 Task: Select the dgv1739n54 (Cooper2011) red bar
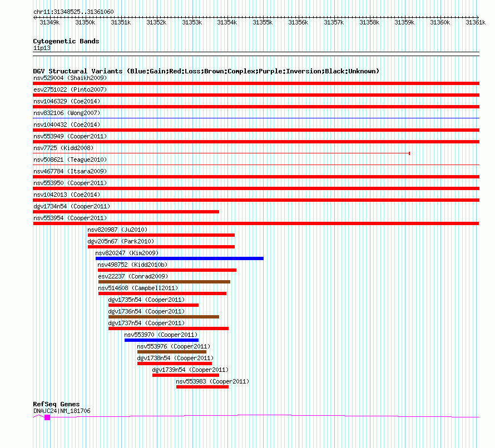[x=186, y=375]
